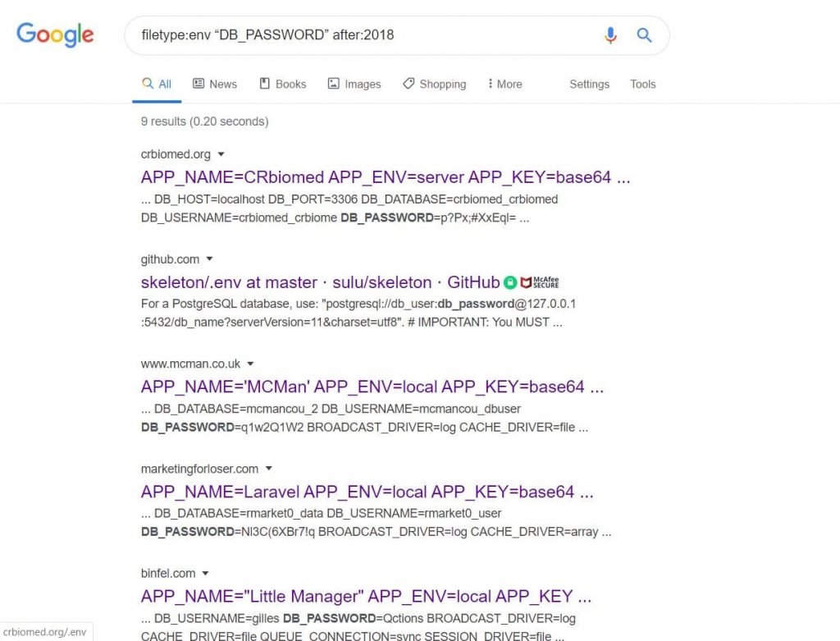
Task: Expand the More menu
Action: pyautogui.click(x=504, y=85)
